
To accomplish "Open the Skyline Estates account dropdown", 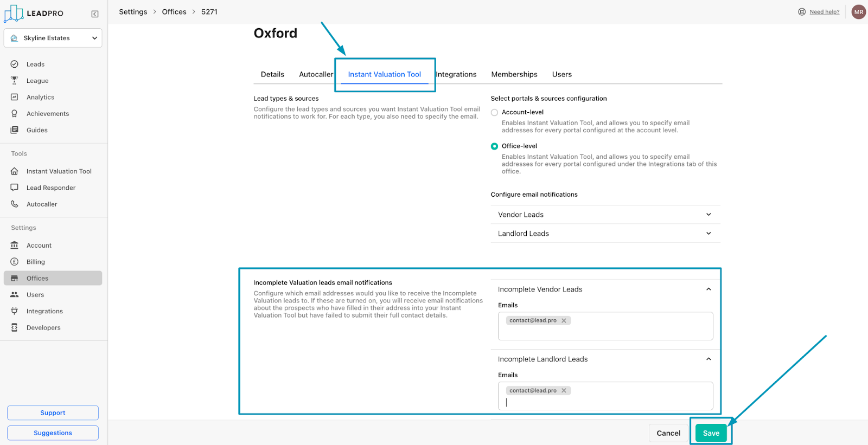I will (53, 38).
